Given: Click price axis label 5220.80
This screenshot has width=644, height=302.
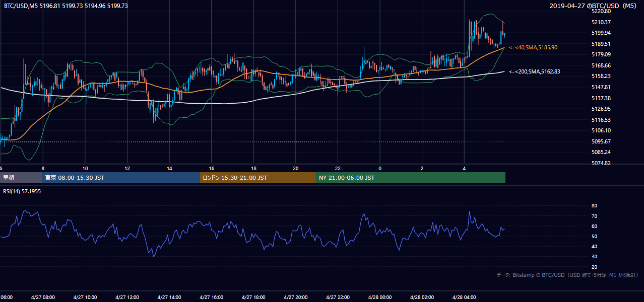Looking at the screenshot, I should (x=601, y=11).
